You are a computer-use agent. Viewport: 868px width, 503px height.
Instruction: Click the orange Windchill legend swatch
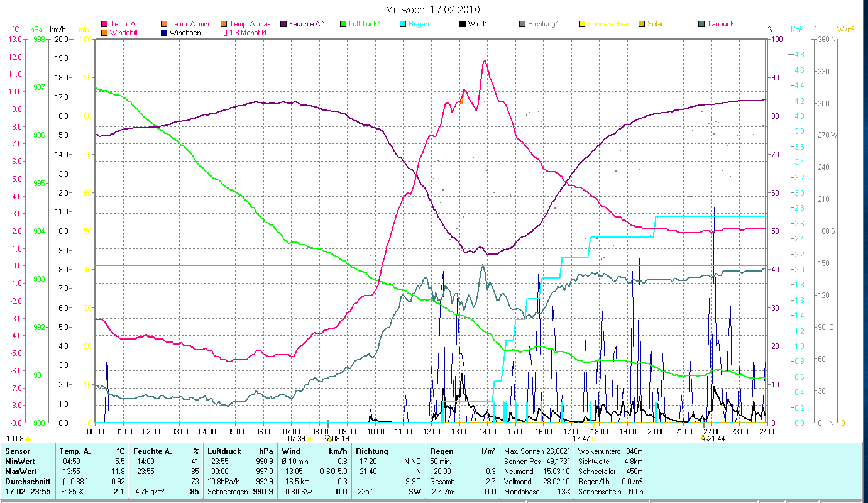tap(104, 32)
